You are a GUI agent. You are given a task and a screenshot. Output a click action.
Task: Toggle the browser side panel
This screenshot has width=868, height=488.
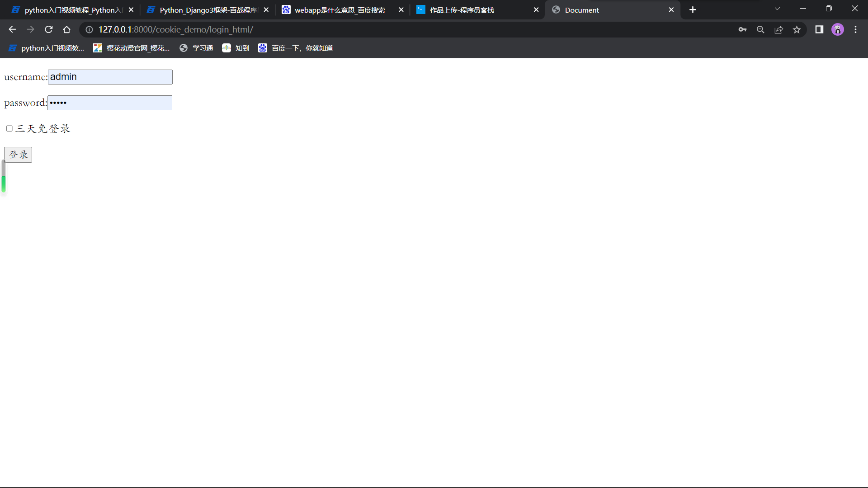[x=819, y=29]
